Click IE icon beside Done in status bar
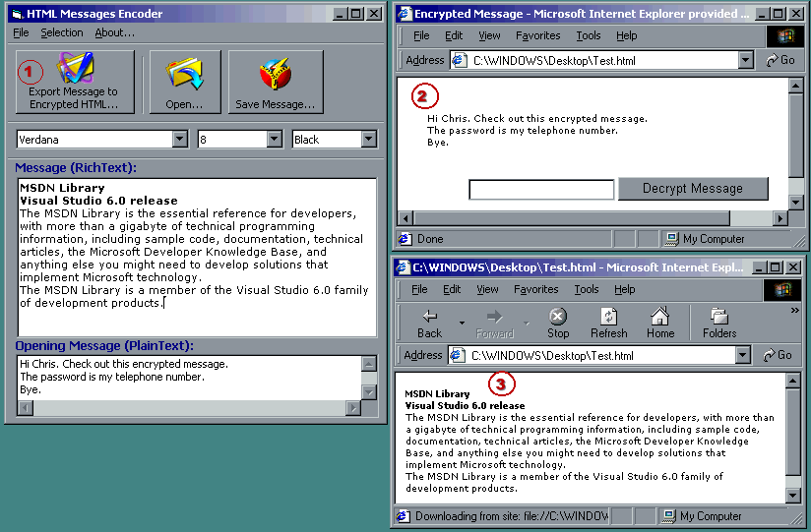 coord(405,239)
